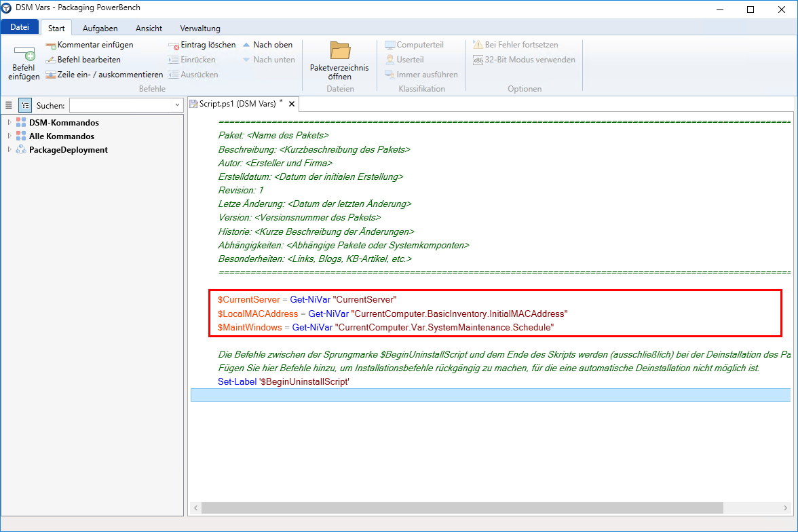Switch to flat list view icon
The width and height of the screenshot is (798, 532).
coord(9,105)
